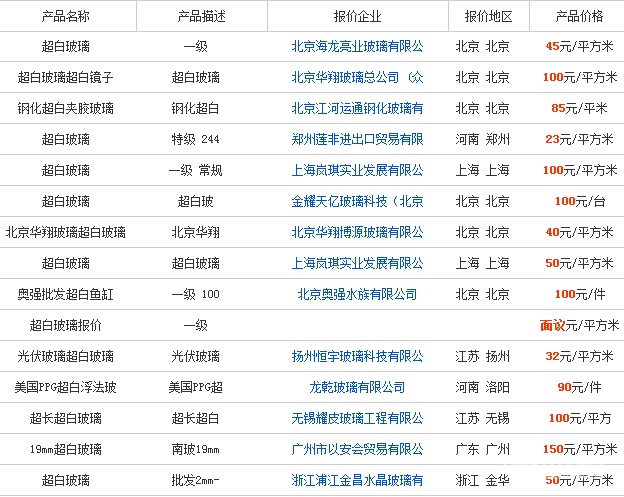This screenshot has width=624, height=497.
Task: Open 北京华翔玻璃总公司 company link
Action: coord(357,77)
